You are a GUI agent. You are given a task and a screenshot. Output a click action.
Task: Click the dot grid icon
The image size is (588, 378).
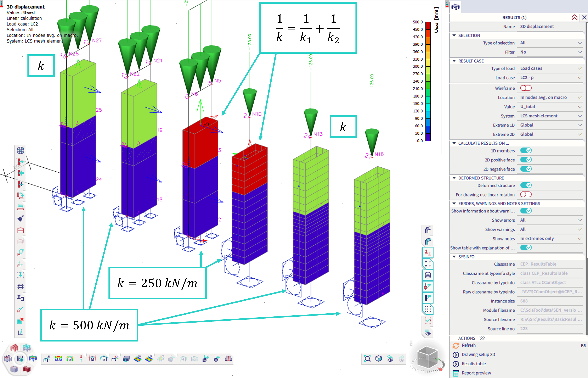pos(428,309)
